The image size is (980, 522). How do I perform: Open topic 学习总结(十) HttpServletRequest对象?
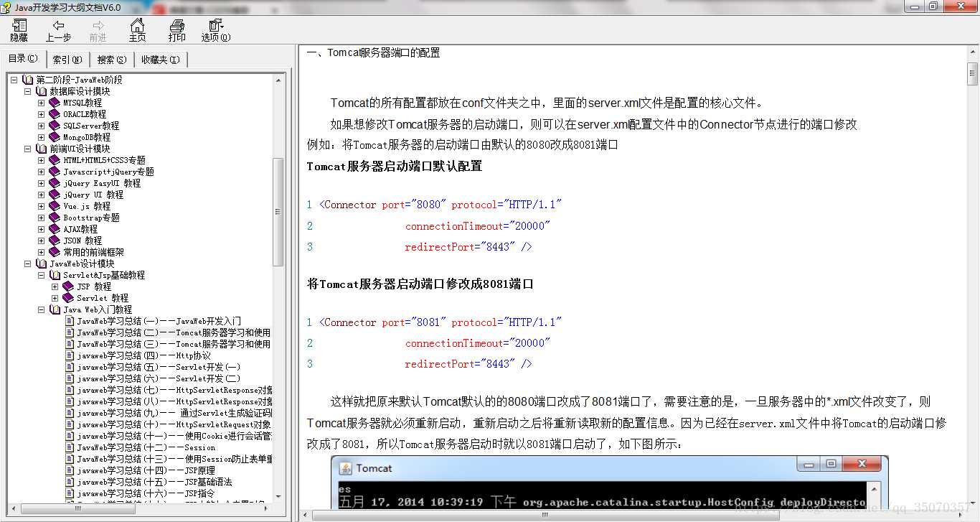click(x=174, y=424)
